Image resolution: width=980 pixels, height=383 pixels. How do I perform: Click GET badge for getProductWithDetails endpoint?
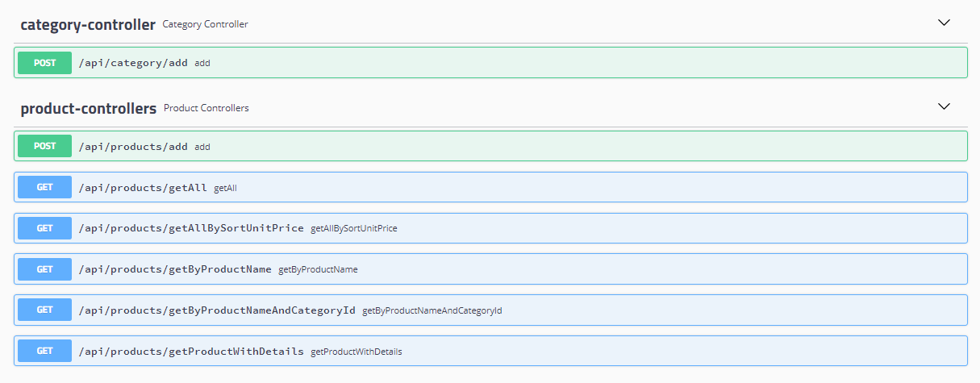tap(45, 351)
